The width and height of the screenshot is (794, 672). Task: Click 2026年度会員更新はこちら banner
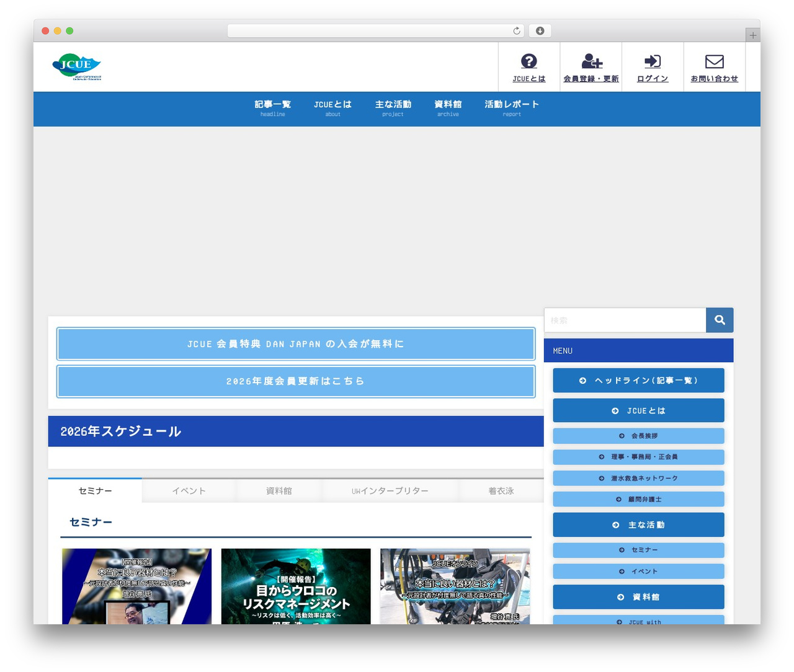click(296, 381)
